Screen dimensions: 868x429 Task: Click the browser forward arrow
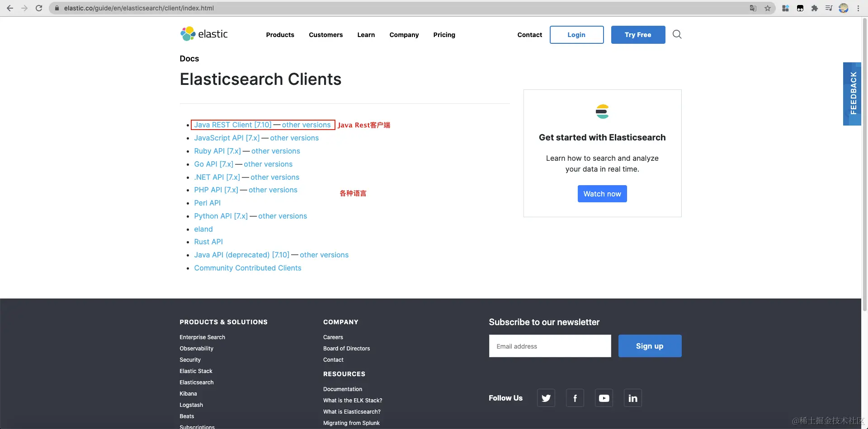[24, 8]
